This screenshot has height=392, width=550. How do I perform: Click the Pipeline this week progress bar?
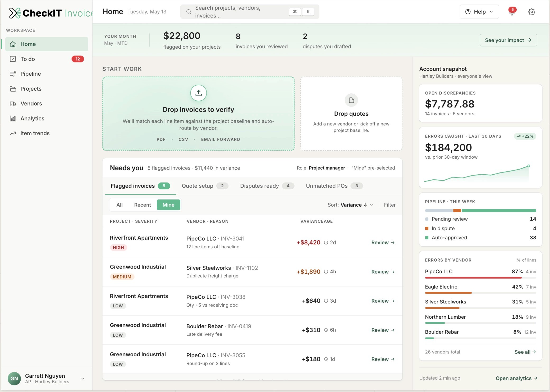[480, 211]
